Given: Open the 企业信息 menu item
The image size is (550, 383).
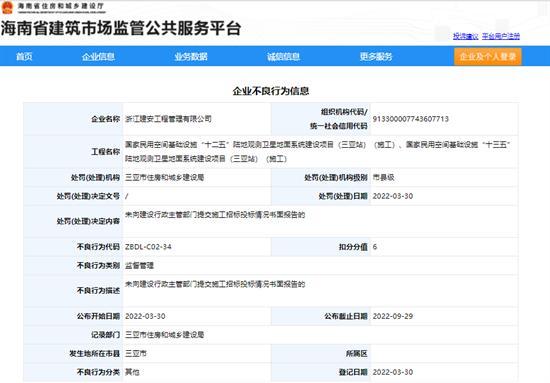Looking at the screenshot, I should point(98,56).
